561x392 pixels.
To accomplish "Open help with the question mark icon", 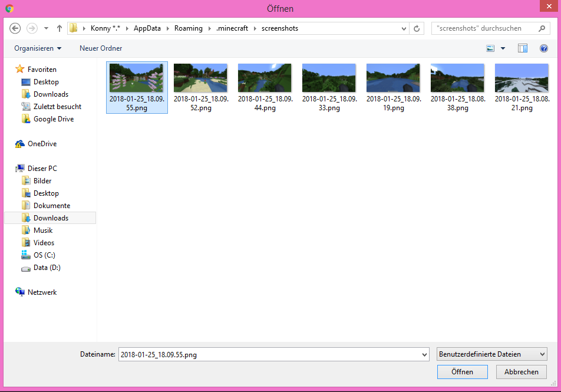I will click(543, 48).
